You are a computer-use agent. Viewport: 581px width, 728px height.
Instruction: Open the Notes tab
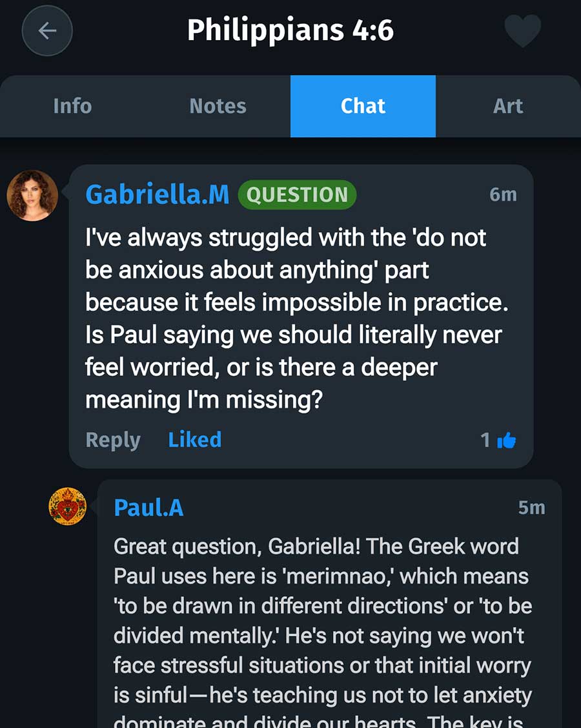point(217,106)
